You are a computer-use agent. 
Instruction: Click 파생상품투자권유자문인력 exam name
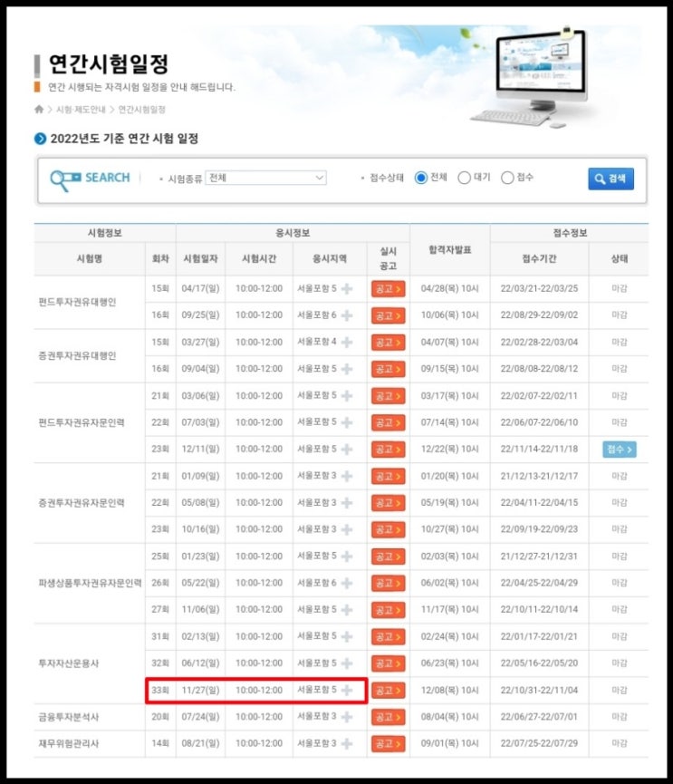point(90,583)
